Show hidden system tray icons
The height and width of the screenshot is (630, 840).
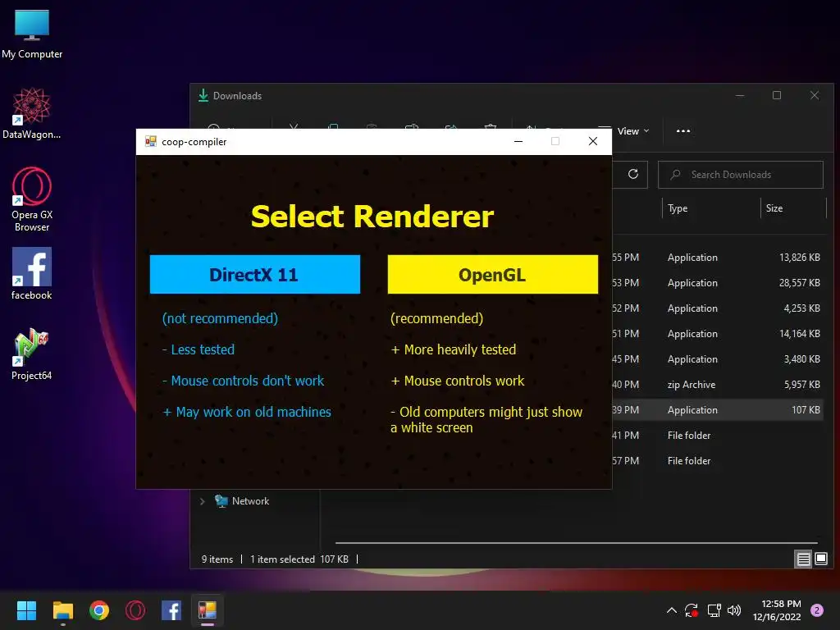tap(671, 610)
